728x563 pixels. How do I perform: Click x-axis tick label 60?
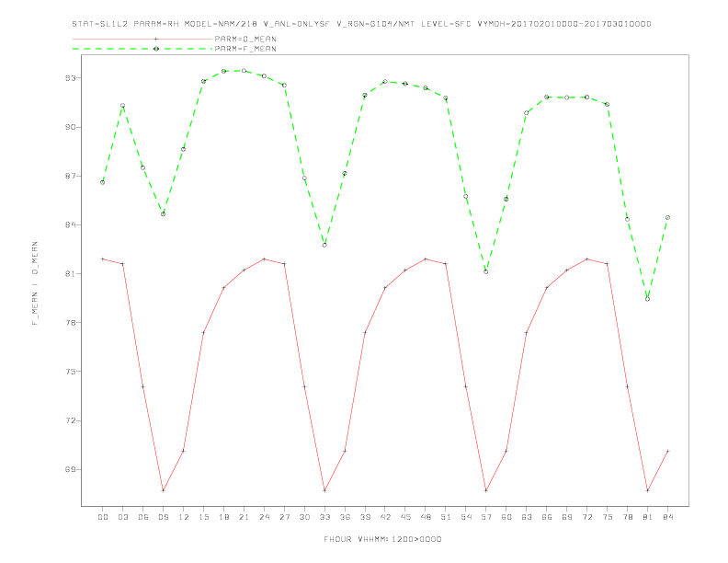[x=506, y=517]
